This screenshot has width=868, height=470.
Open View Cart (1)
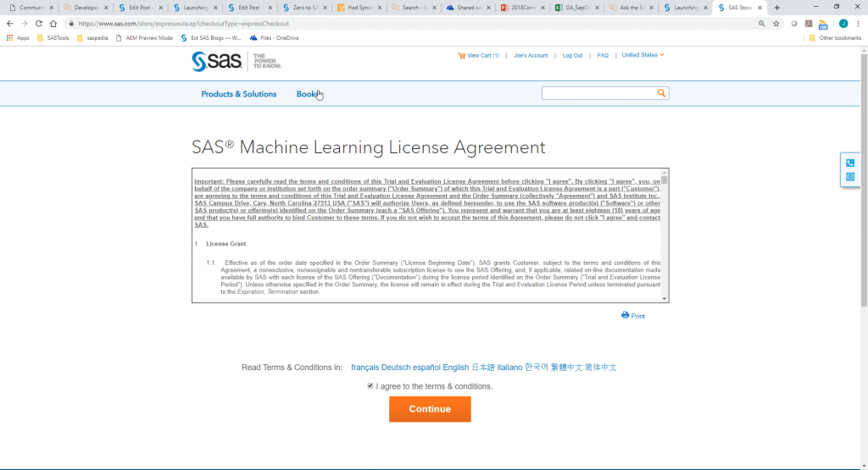pos(478,55)
